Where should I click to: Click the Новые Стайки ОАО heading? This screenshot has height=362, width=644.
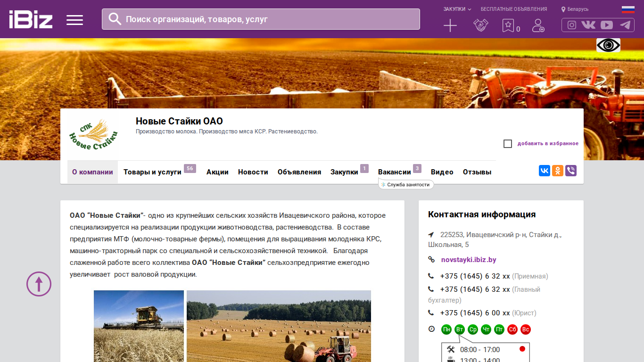(x=179, y=121)
